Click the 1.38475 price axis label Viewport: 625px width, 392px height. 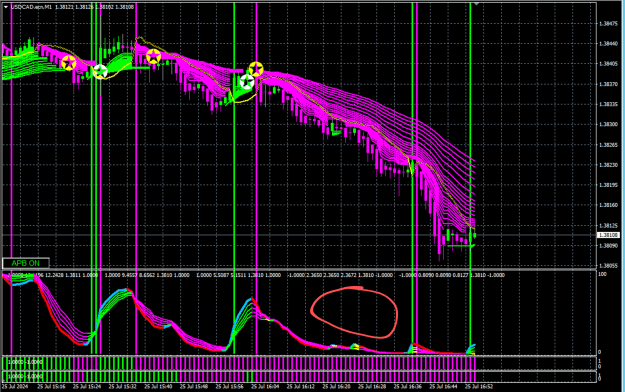(608, 24)
